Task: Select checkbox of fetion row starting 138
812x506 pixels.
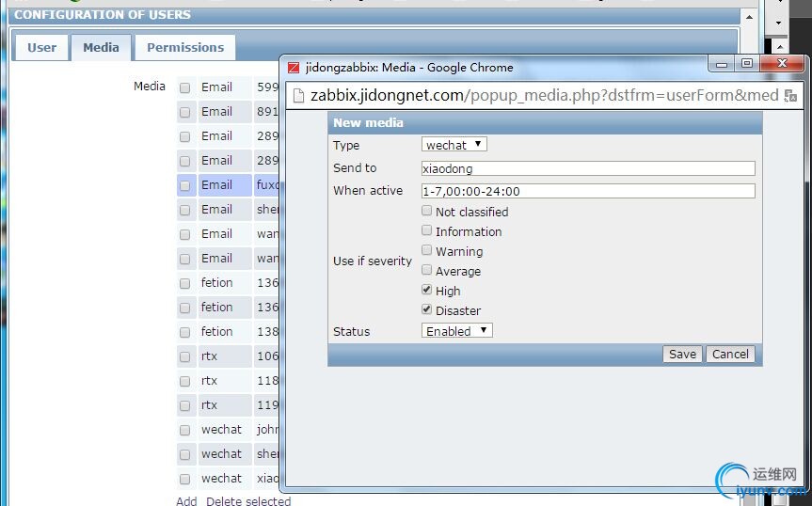Action: point(184,332)
